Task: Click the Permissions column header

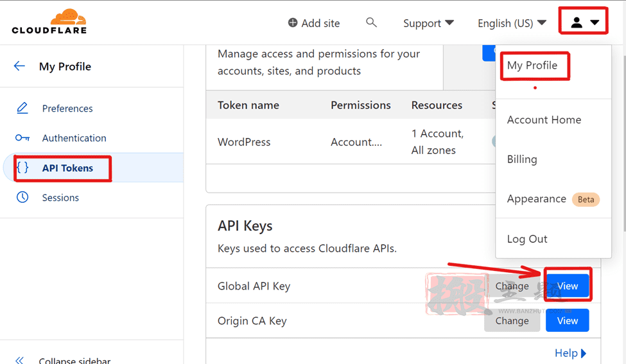Action: (x=360, y=105)
